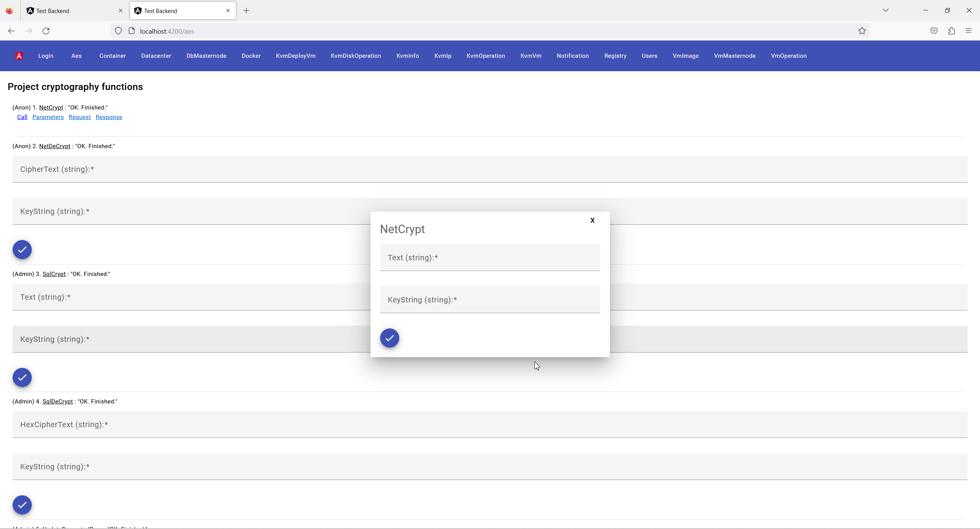Expand the NetCrypt function header
Viewport: 980px width, 529px height.
(x=51, y=108)
